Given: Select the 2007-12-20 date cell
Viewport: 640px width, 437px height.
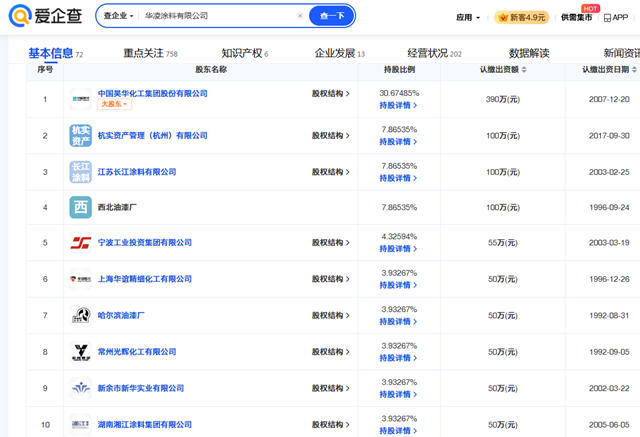Looking at the screenshot, I should coord(609,99).
